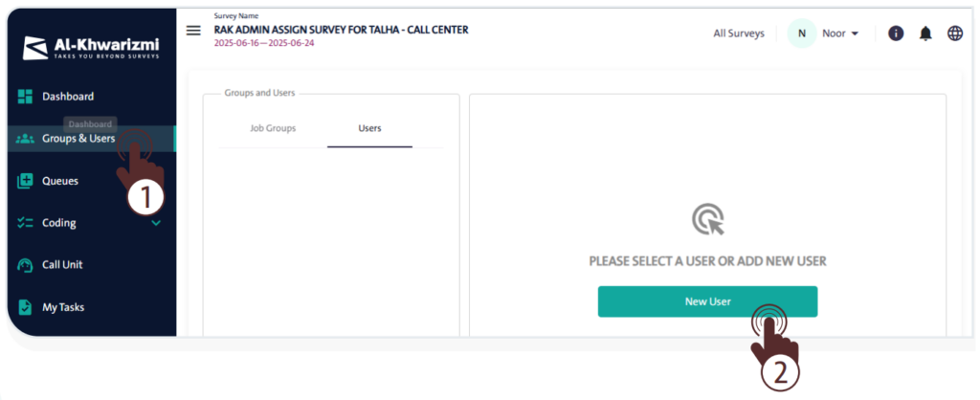Open the notifications bell

tap(925, 33)
